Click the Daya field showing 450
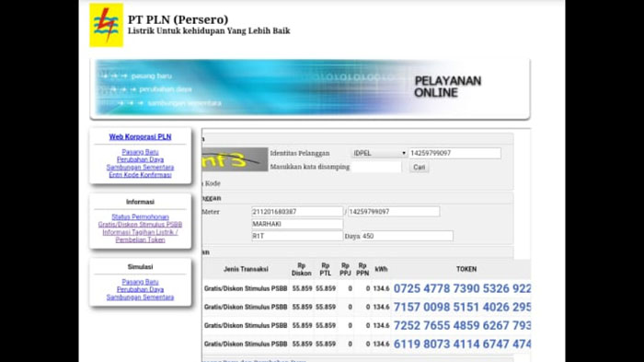Viewport: 644px width, 362px height. [x=407, y=236]
